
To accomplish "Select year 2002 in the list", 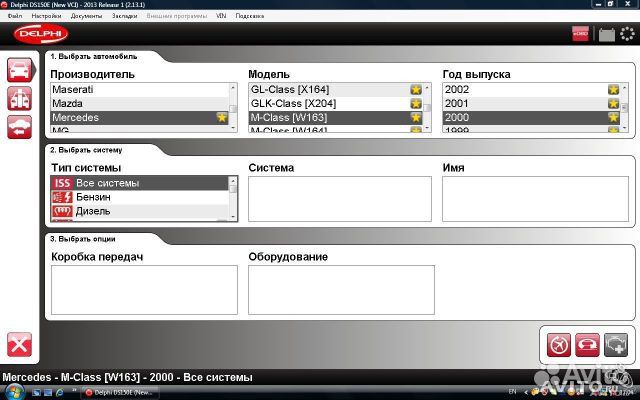I will (531, 89).
